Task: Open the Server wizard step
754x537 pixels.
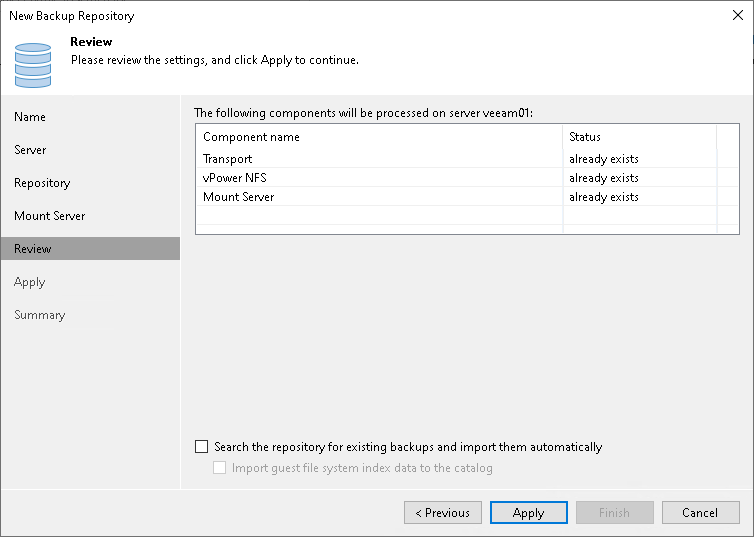Action: tap(30, 150)
